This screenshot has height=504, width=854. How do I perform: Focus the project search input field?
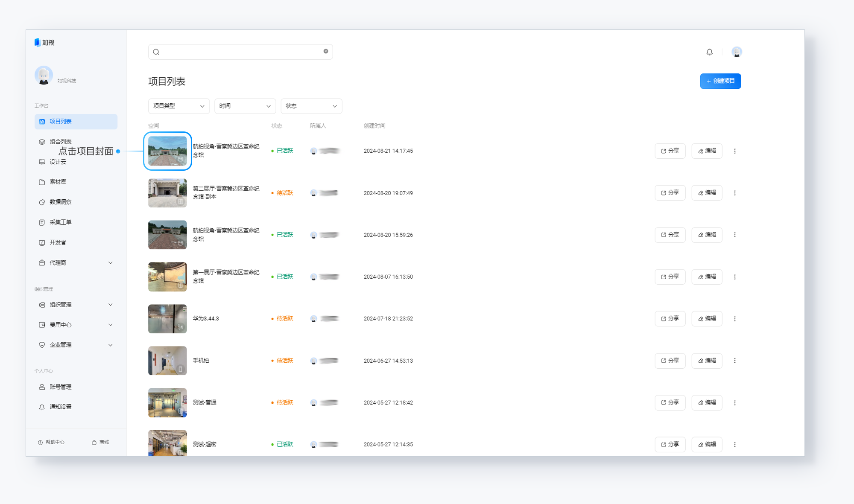click(x=240, y=52)
